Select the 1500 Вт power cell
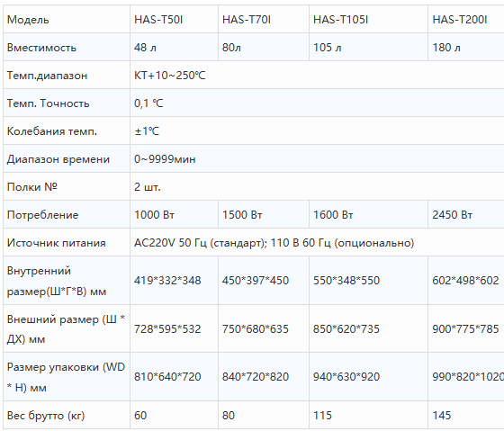504x431 pixels. coord(264,215)
